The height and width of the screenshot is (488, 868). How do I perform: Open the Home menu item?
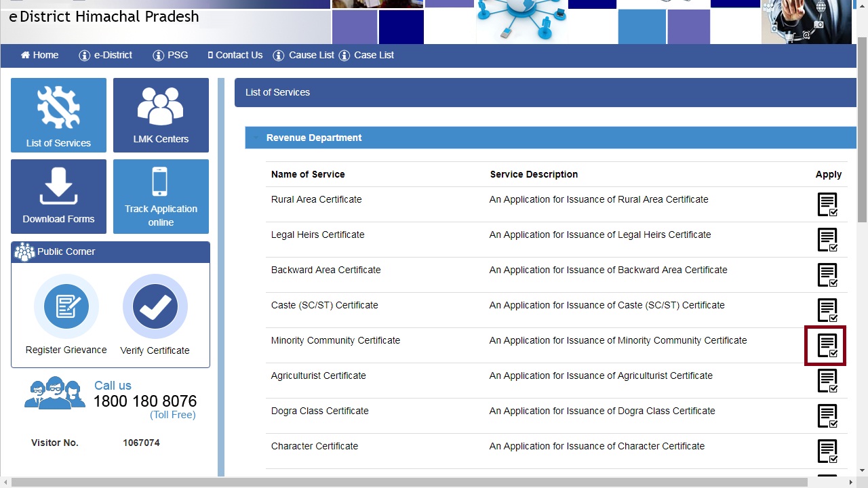point(39,55)
